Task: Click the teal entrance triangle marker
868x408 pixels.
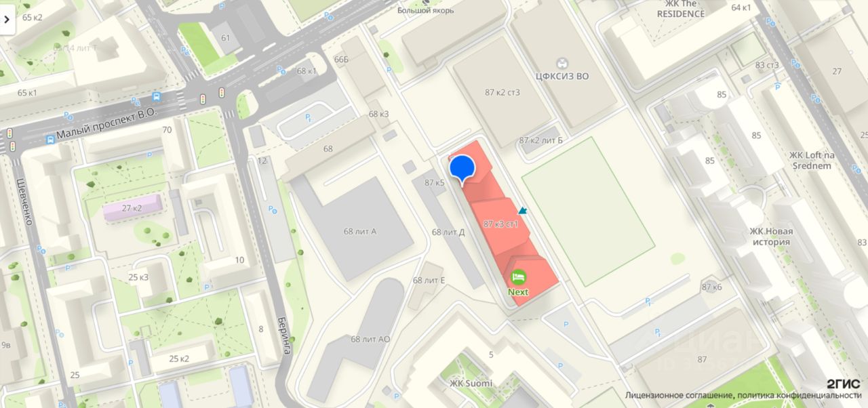Action: point(523,211)
